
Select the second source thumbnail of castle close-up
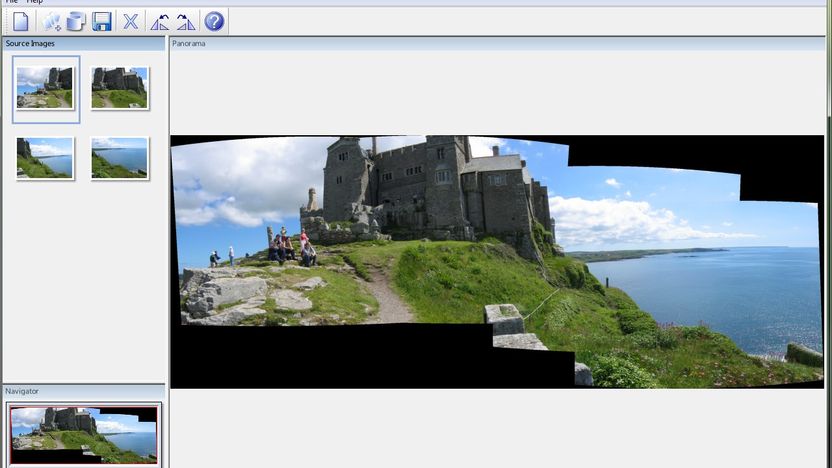click(x=119, y=88)
